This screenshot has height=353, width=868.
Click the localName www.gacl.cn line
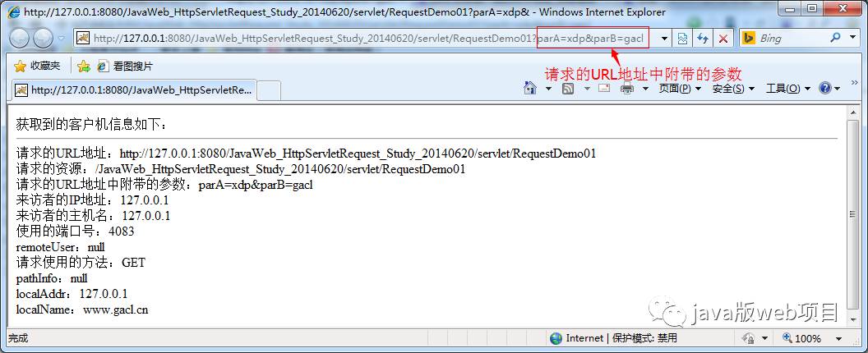pyautogui.click(x=82, y=309)
